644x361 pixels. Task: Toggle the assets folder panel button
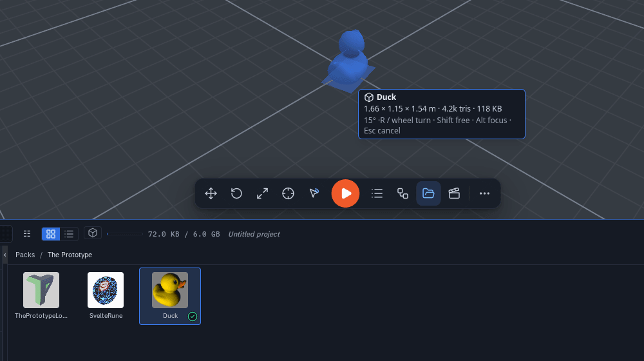point(428,193)
